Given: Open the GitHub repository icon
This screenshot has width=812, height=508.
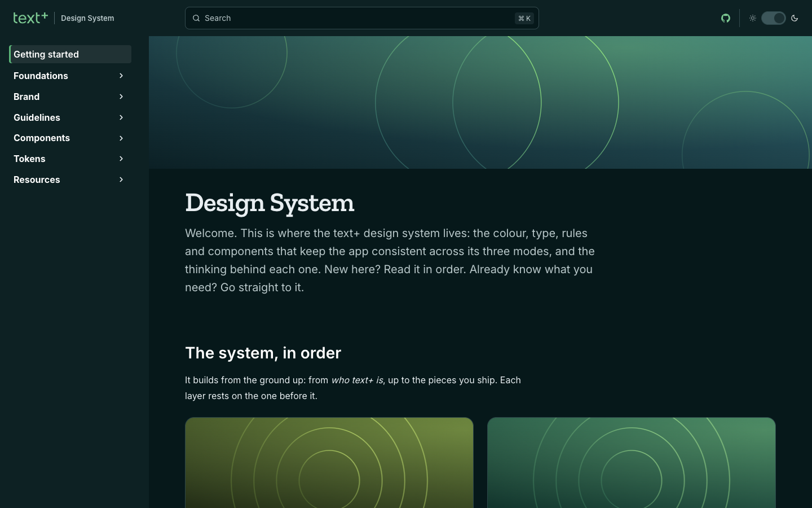Looking at the screenshot, I should click(x=726, y=18).
